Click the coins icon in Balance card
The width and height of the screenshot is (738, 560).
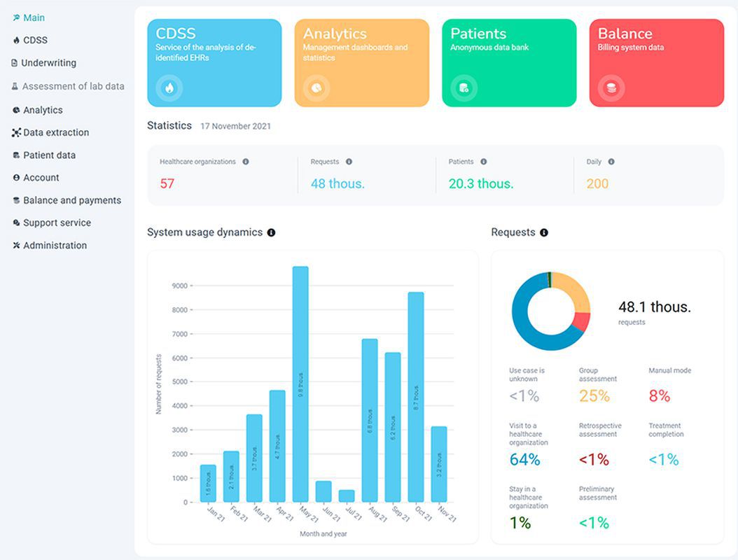pyautogui.click(x=611, y=88)
